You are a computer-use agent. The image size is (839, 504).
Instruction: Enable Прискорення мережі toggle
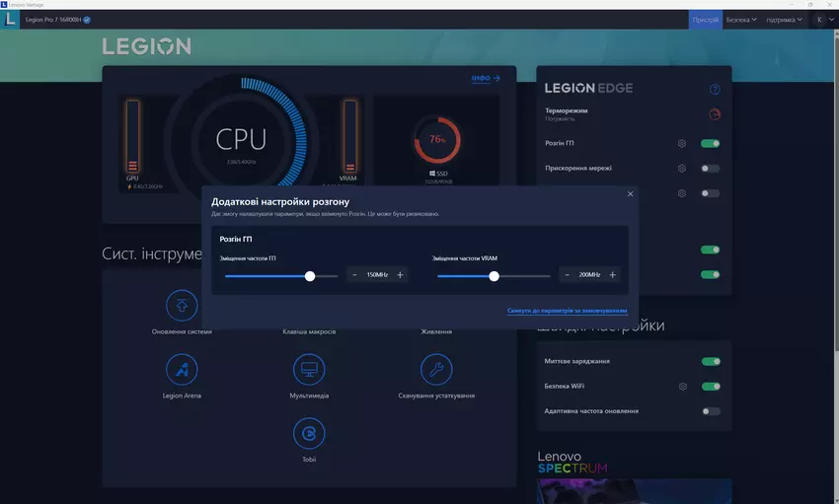710,169
